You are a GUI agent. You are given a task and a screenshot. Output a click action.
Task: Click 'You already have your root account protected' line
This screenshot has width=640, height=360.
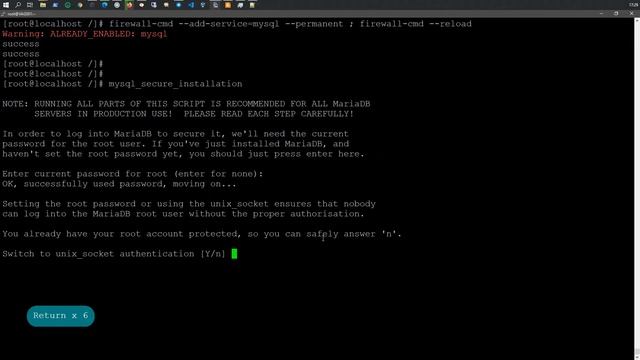pyautogui.click(x=202, y=234)
